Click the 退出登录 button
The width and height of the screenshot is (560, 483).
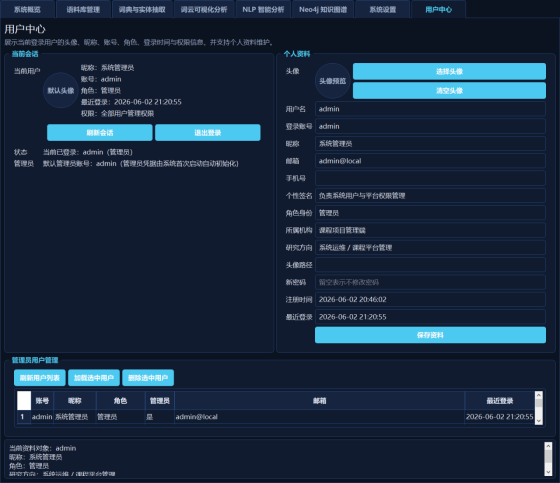tap(208, 133)
